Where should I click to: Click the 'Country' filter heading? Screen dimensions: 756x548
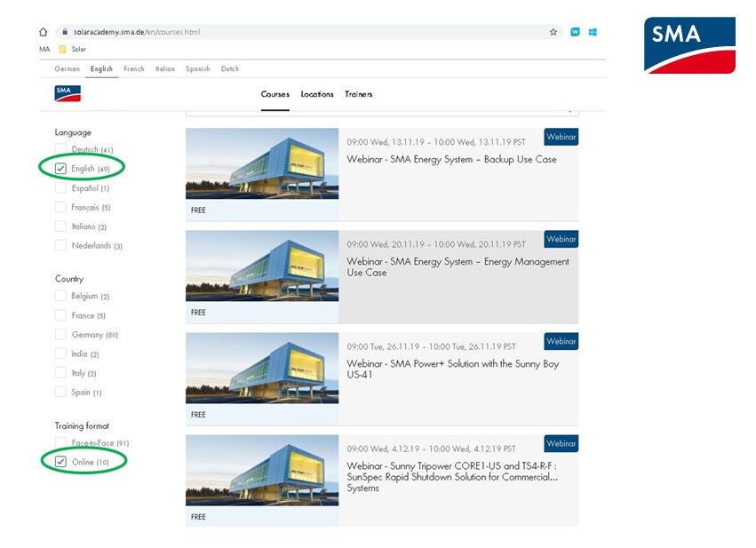pyautogui.click(x=69, y=279)
